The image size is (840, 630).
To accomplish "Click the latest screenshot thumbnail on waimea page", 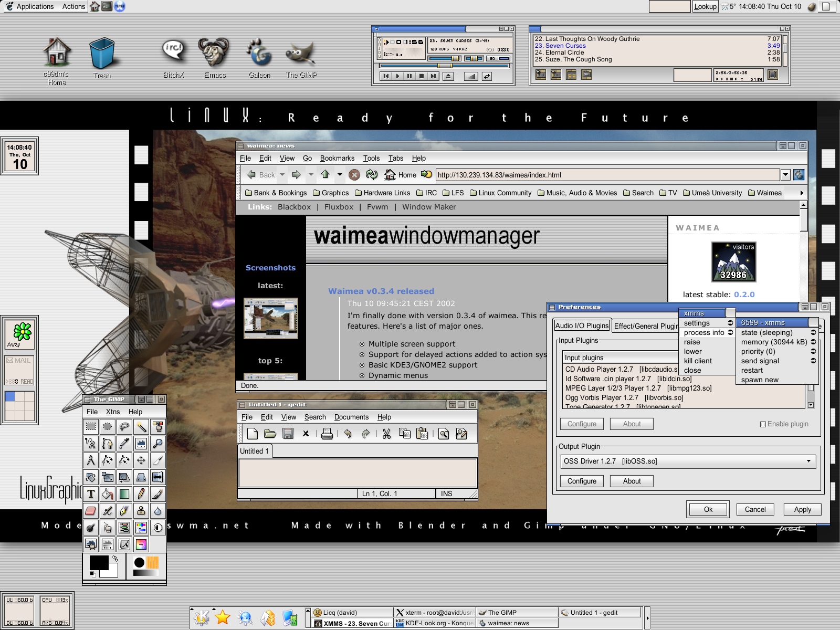I will (271, 318).
